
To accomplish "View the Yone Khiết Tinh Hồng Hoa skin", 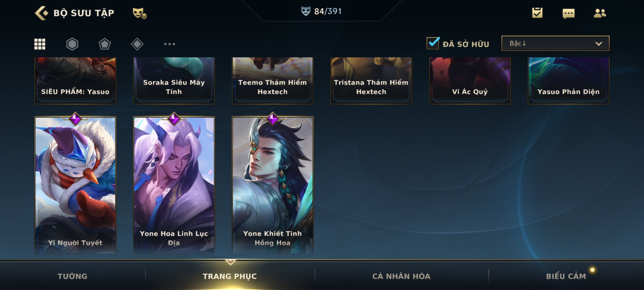I will (272, 185).
